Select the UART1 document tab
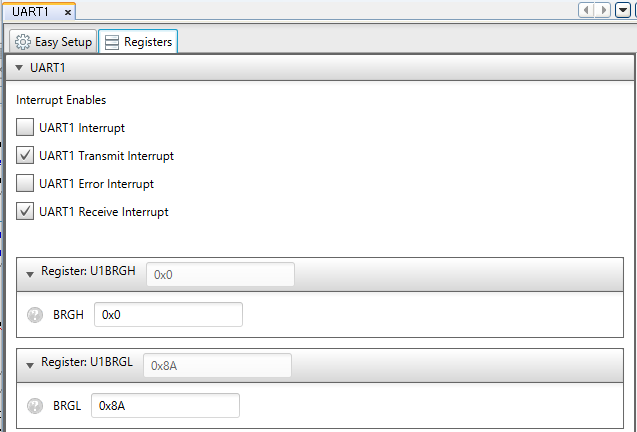Screen dimensions: 637x432 click(31, 12)
